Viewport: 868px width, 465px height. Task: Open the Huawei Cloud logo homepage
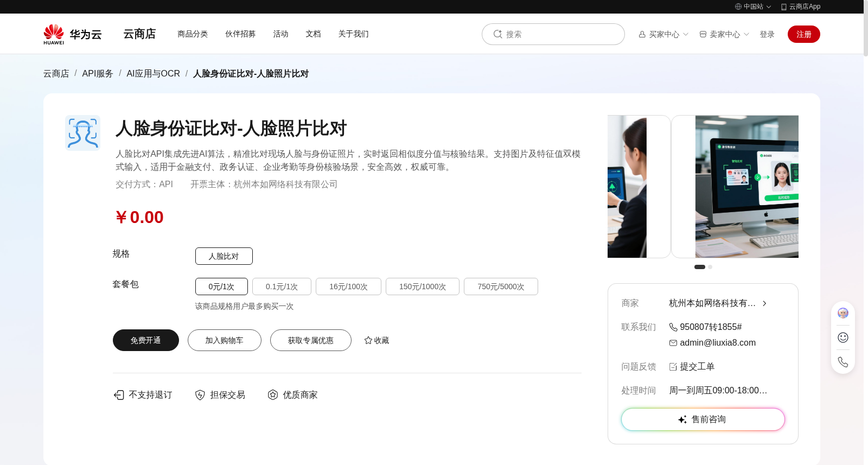(x=72, y=34)
